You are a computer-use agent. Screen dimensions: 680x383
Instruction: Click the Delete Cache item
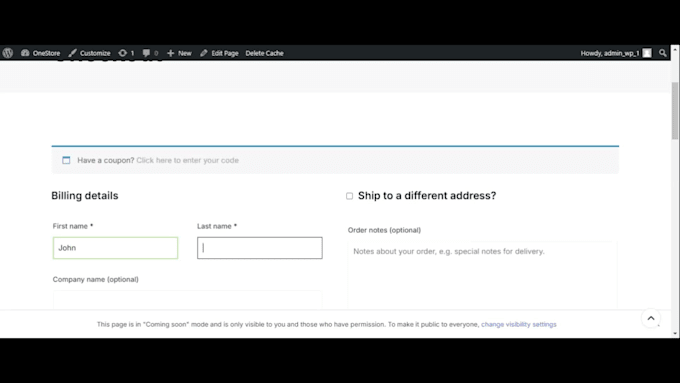pos(264,53)
